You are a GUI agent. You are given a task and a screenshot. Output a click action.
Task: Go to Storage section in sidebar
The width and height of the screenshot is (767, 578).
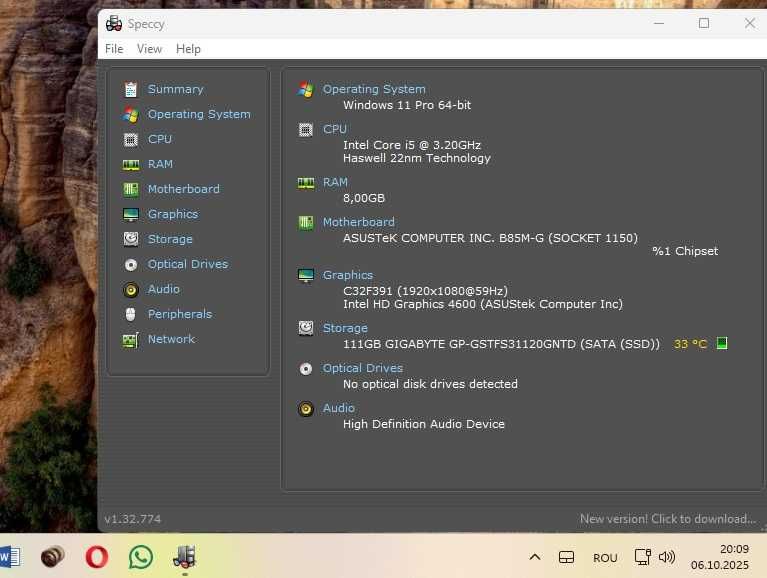tap(170, 239)
